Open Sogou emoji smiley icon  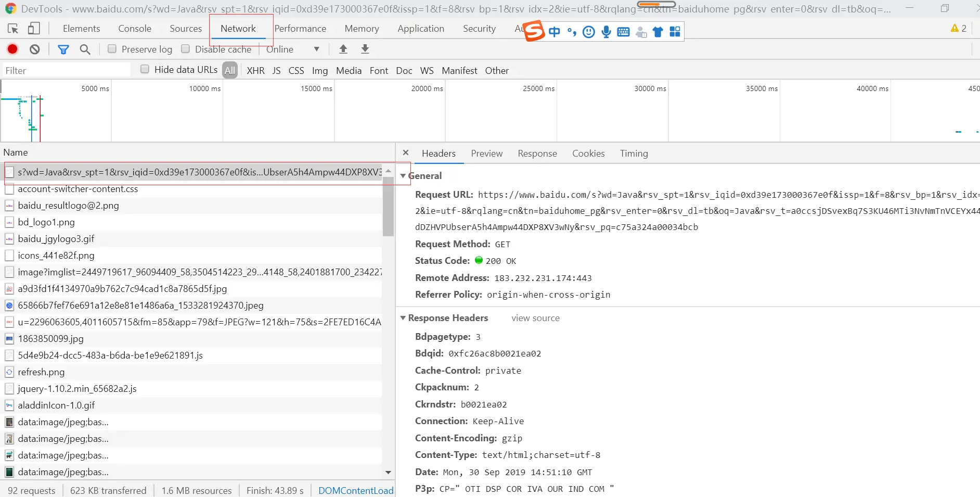pos(589,32)
